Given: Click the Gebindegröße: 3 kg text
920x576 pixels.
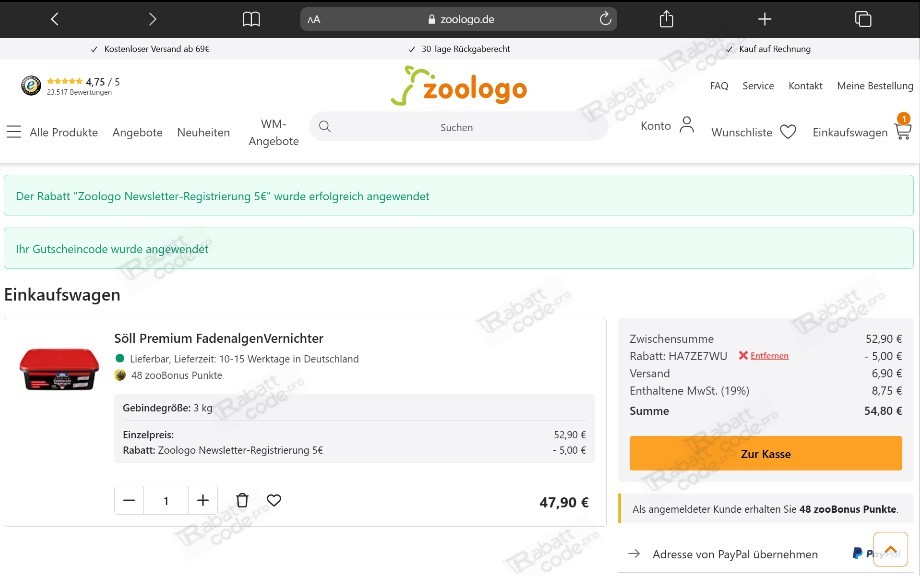Looking at the screenshot, I should click(x=167, y=408).
